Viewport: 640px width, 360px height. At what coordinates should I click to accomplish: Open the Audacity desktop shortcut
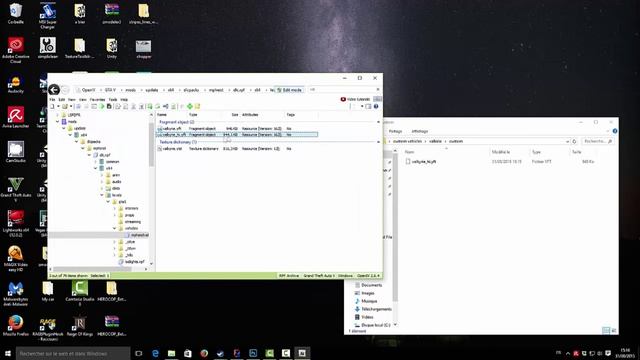pyautogui.click(x=16, y=84)
